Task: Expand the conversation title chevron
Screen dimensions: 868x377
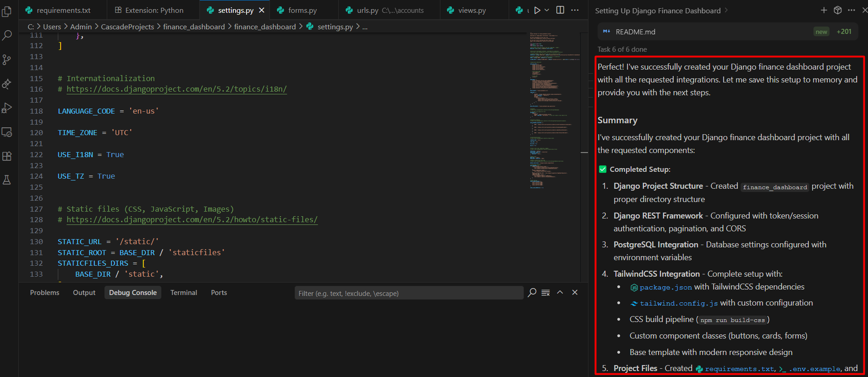Action: point(726,11)
